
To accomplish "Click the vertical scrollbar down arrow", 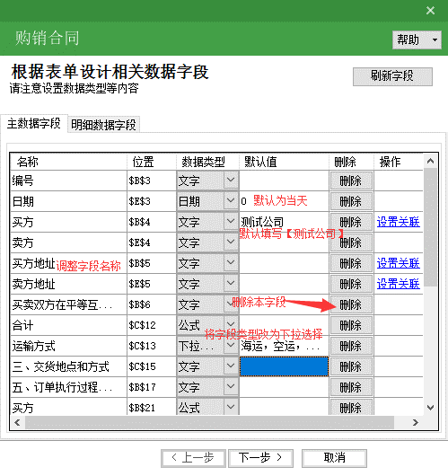I will (430, 408).
